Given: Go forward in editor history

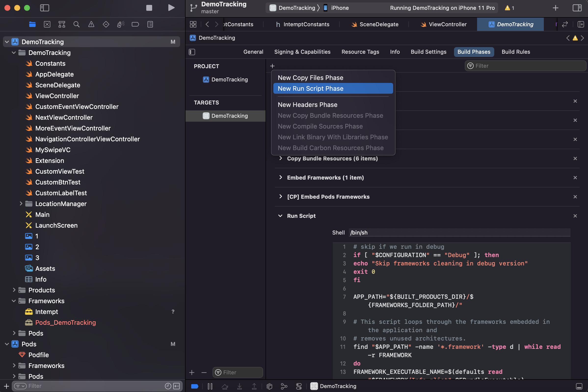Looking at the screenshot, I should tap(217, 24).
